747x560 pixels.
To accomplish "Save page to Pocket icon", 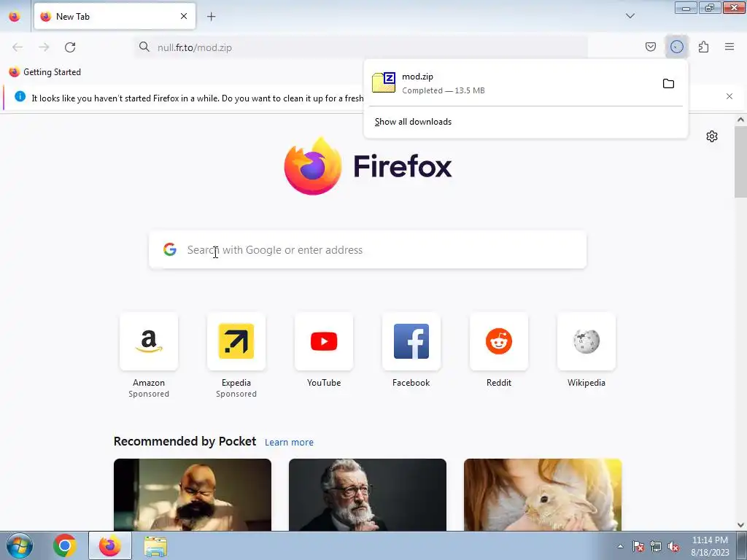I will click(x=650, y=47).
